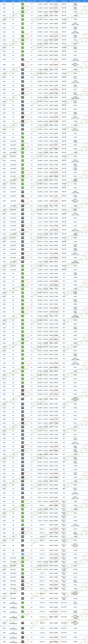This screenshot has width=88, height=644.
Task: Select the 176kW / 239KM cell in CPNB row
Action: pyautogui.click(x=53, y=642)
